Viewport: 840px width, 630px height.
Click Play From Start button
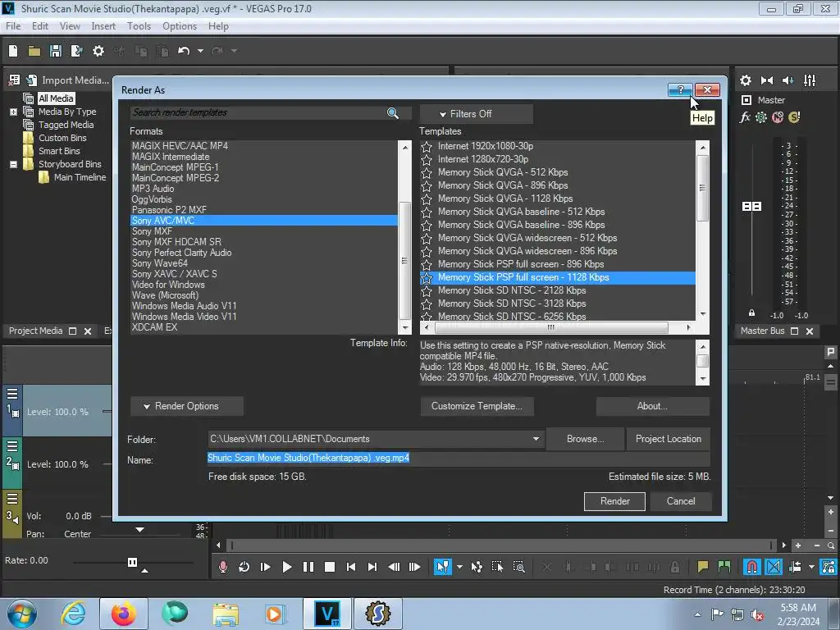tap(265, 567)
